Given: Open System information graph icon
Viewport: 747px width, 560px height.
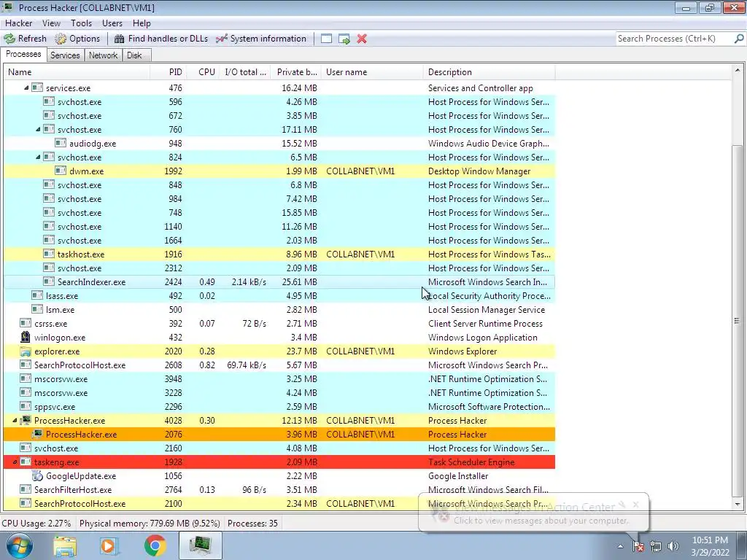Looking at the screenshot, I should coord(222,39).
